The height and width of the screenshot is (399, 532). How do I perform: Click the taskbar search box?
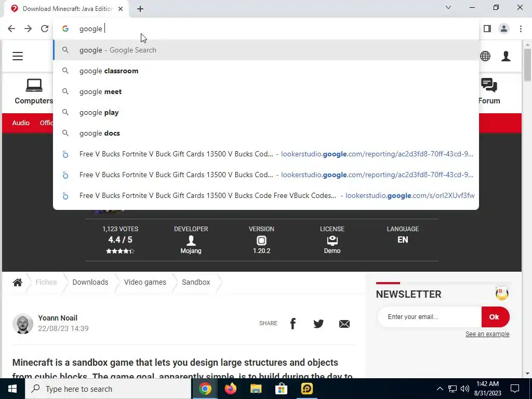point(108,389)
